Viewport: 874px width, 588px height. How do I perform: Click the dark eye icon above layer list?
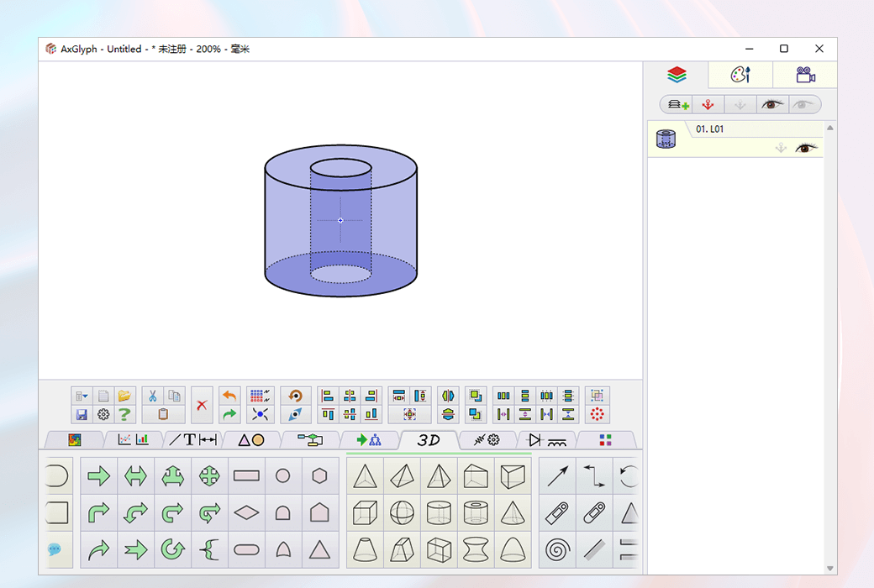[x=770, y=103]
